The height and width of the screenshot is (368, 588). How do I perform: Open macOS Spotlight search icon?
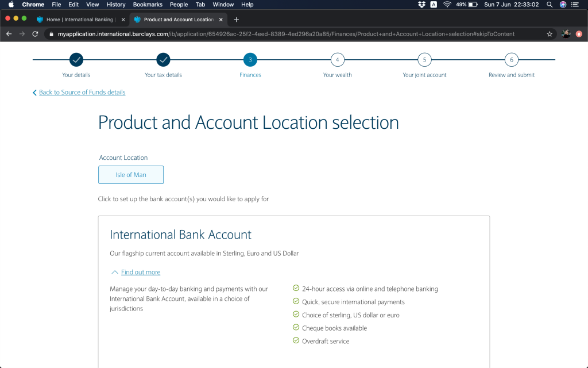pyautogui.click(x=550, y=5)
